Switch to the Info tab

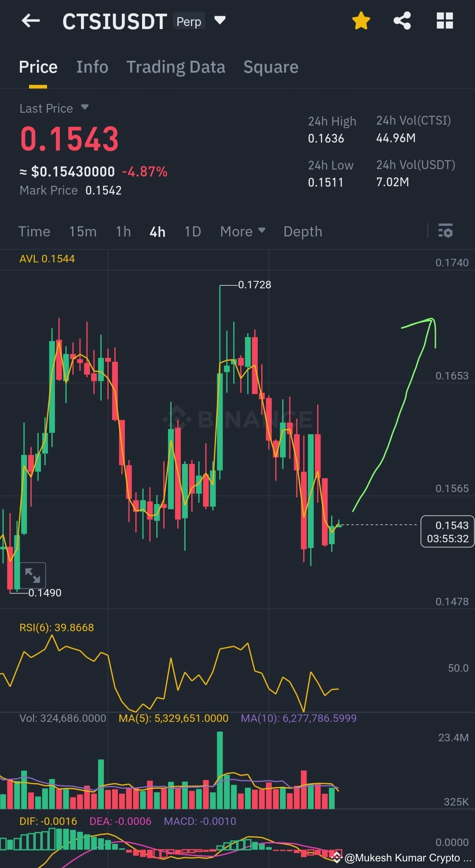pyautogui.click(x=92, y=67)
